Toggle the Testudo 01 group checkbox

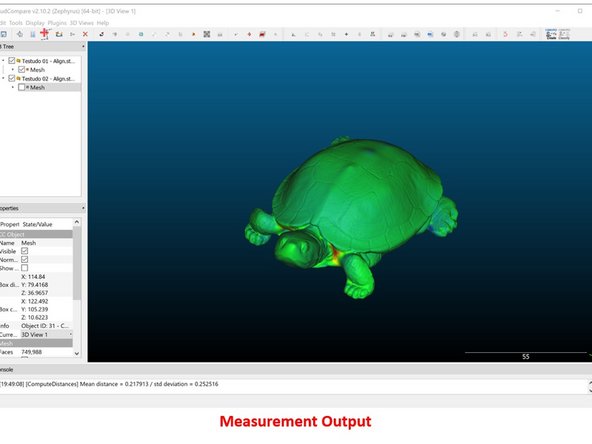pos(12,61)
